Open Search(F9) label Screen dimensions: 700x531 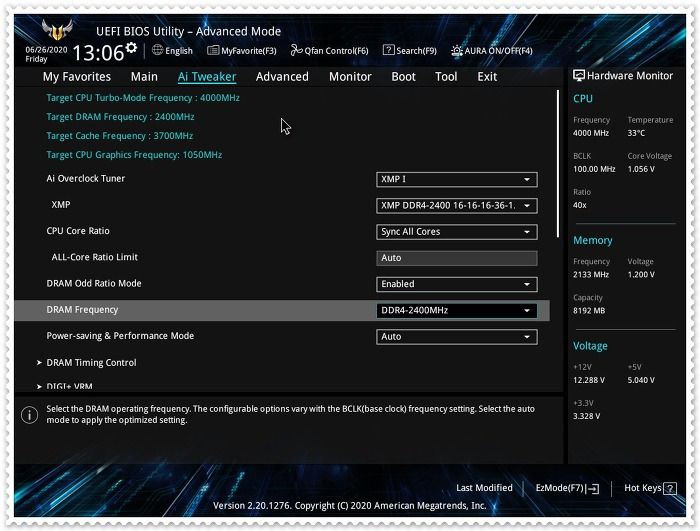point(417,51)
